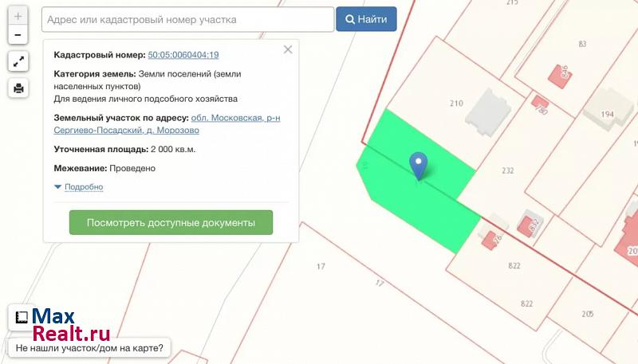Viewport: 638px width, 364px height.
Task: Open the Московская область address link
Action: coord(235,118)
